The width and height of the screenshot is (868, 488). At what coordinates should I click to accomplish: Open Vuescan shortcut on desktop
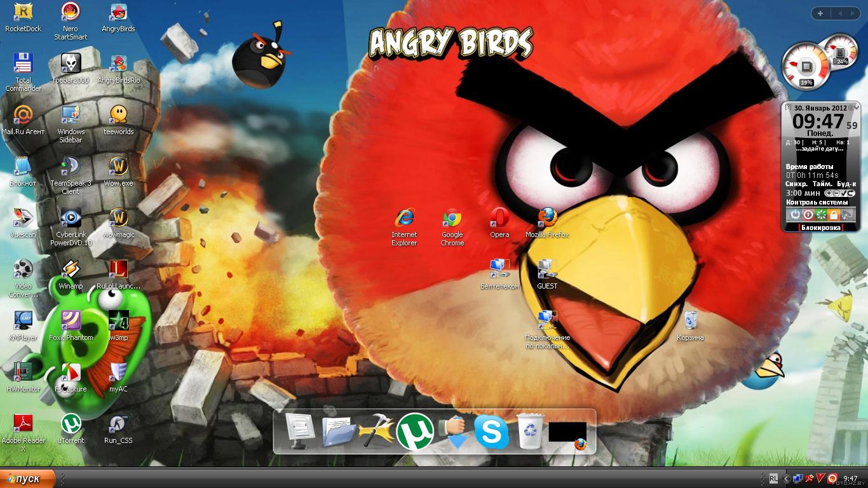pos(23,222)
